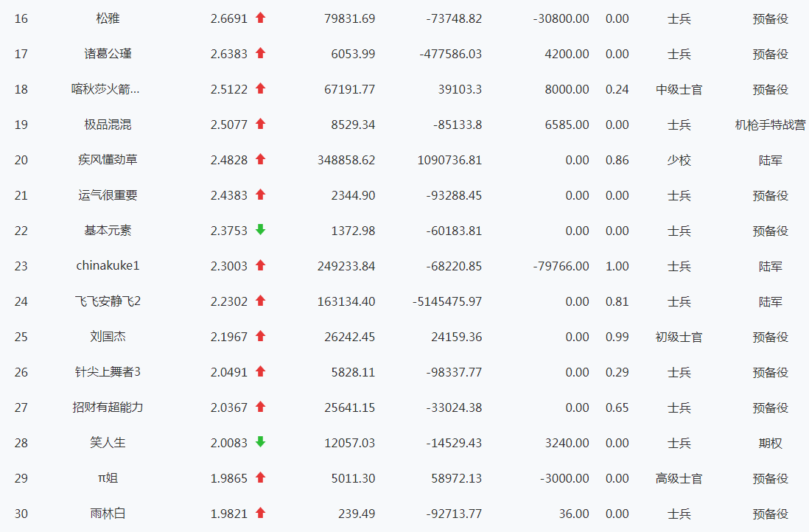This screenshot has width=809, height=532.
Task: Click the red up arrow on the 诸葛公瑾 row
Action: pos(260,53)
